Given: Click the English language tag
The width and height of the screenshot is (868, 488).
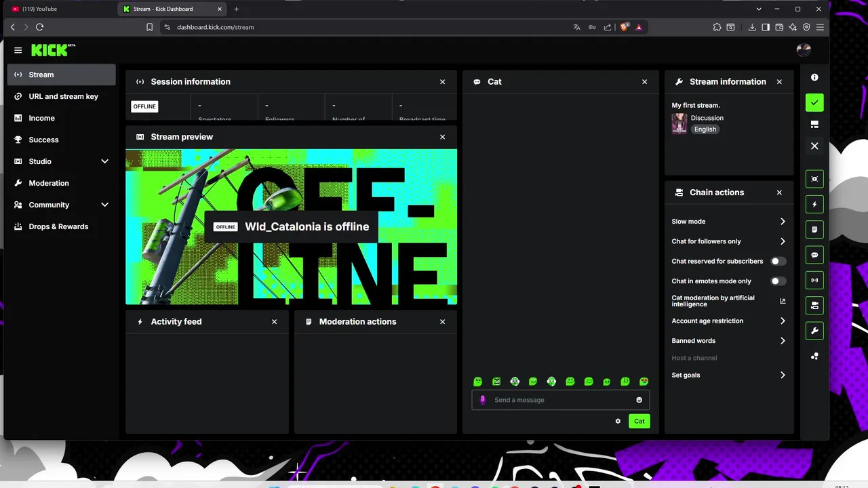Looking at the screenshot, I should tap(705, 129).
